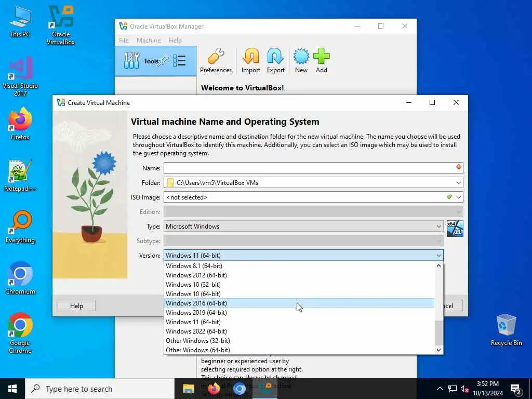This screenshot has height=399, width=532.
Task: Open the Type dropdown showing Microsoft Windows
Action: (x=303, y=227)
